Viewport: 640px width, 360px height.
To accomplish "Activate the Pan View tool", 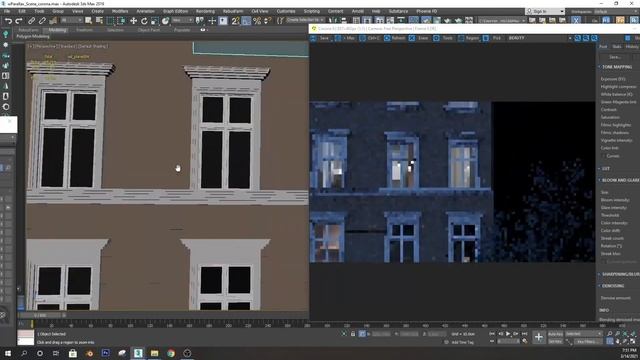I will (x=618, y=341).
